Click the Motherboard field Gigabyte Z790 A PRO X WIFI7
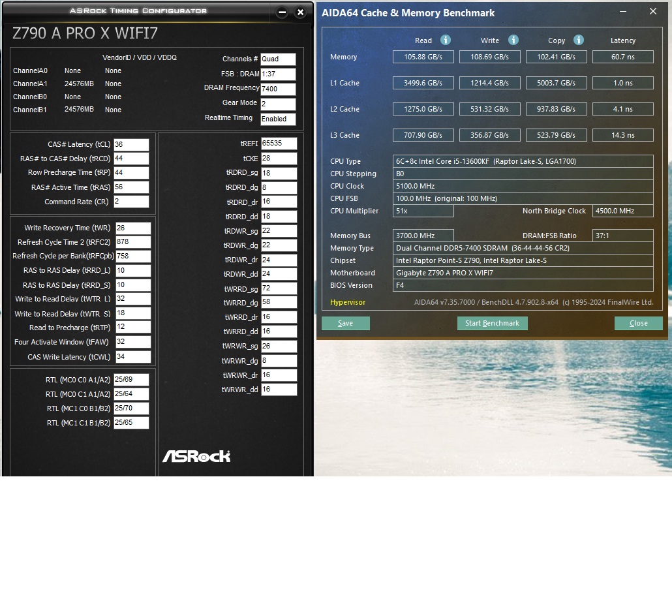The width and height of the screenshot is (672, 616). pos(523,273)
